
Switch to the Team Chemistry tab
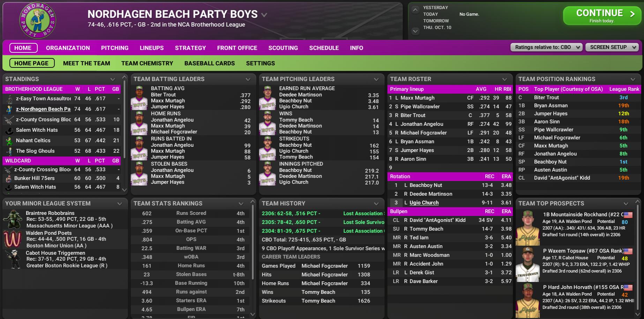147,63
